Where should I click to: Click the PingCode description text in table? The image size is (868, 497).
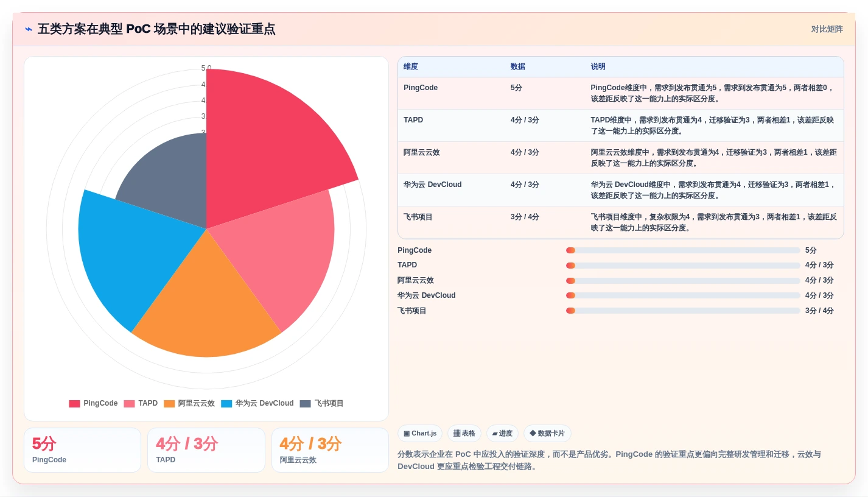point(712,93)
